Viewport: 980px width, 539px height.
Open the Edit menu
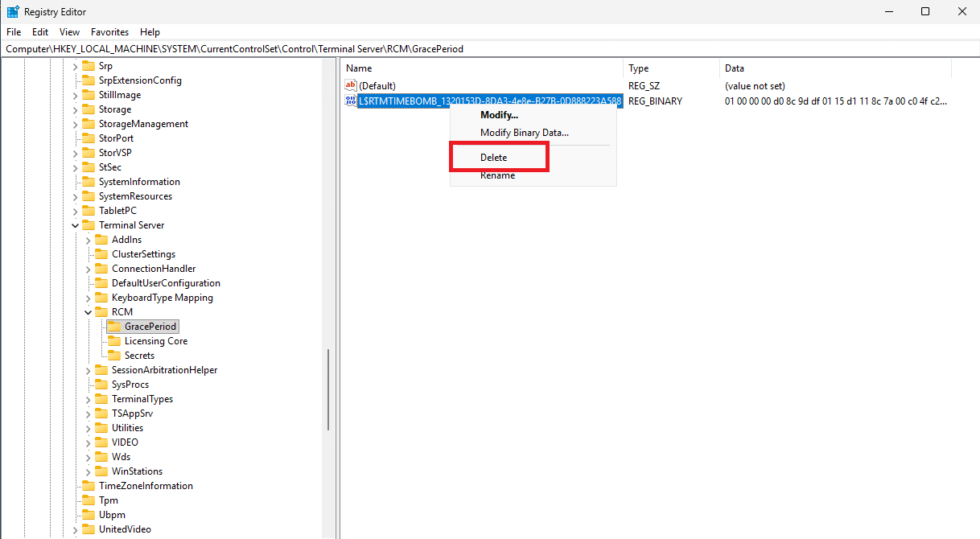point(40,32)
